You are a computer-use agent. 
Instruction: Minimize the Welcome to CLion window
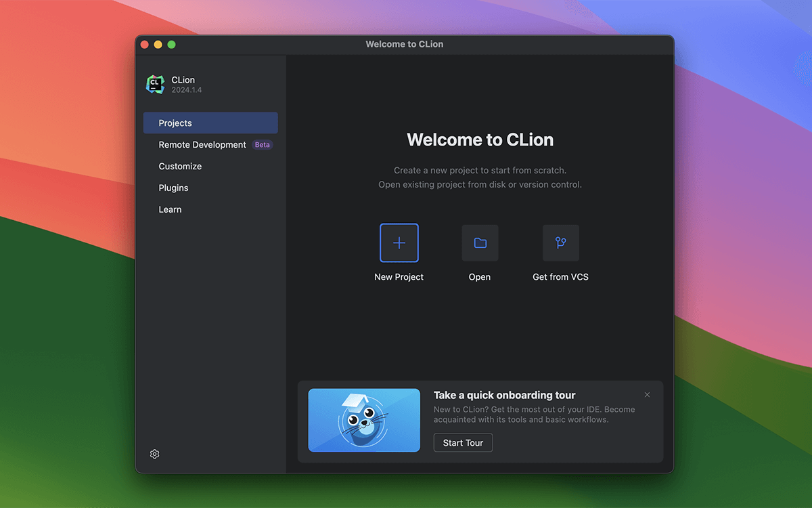pos(158,44)
